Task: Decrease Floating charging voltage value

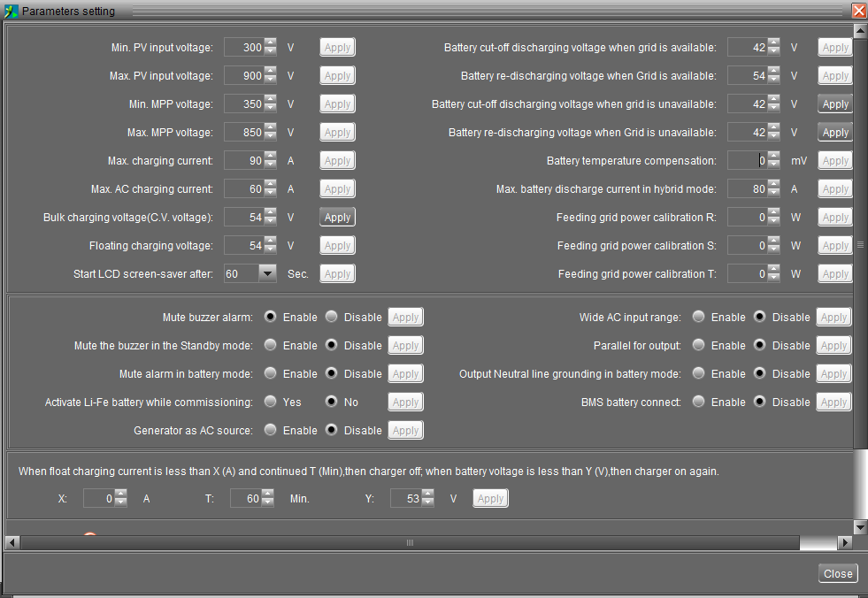Action: coord(271,249)
